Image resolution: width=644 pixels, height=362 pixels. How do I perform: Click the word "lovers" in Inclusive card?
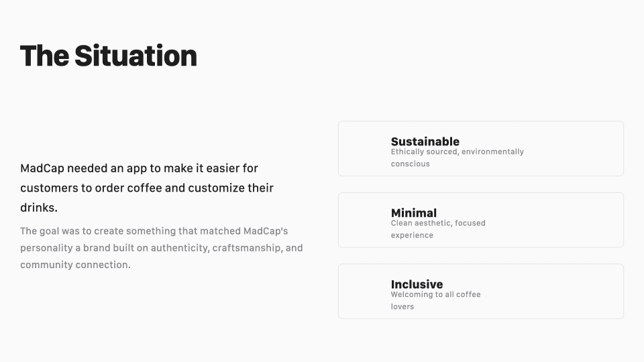pos(402,306)
